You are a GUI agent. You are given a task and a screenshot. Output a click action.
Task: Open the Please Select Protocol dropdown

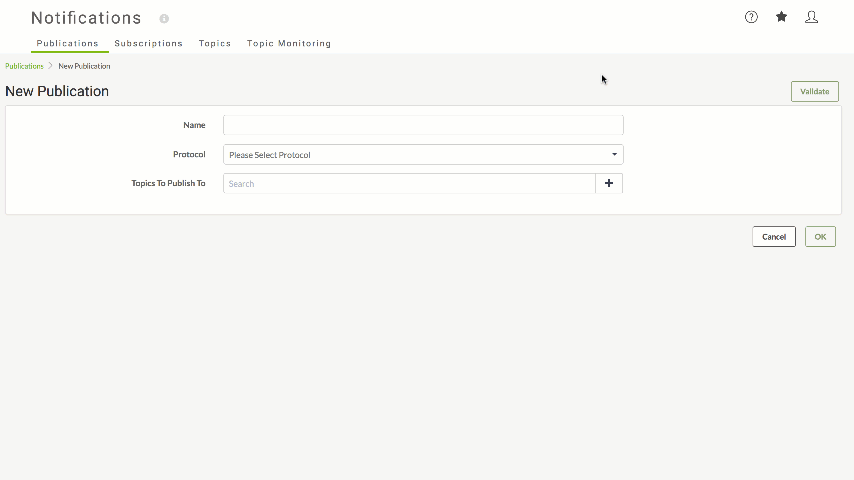pyautogui.click(x=423, y=155)
